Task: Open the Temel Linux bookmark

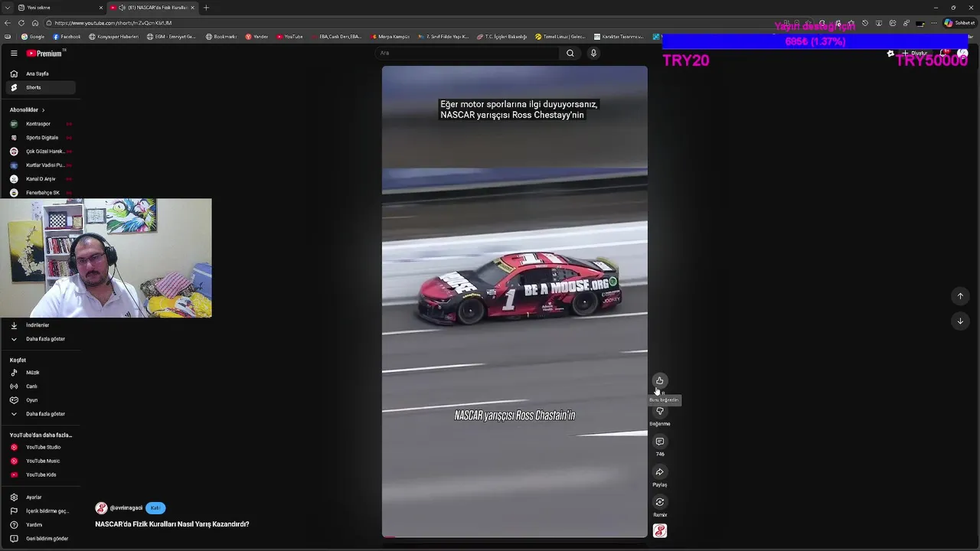Action: pyautogui.click(x=560, y=37)
